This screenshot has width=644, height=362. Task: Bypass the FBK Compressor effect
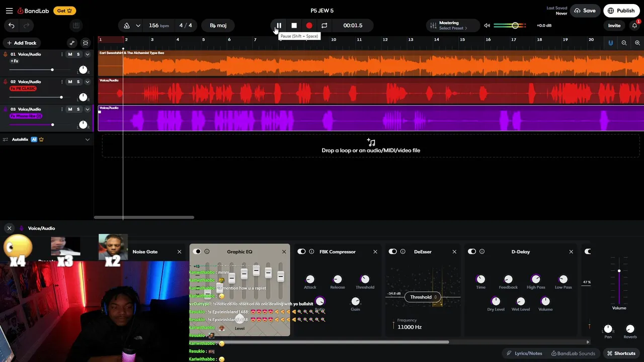pyautogui.click(x=301, y=252)
